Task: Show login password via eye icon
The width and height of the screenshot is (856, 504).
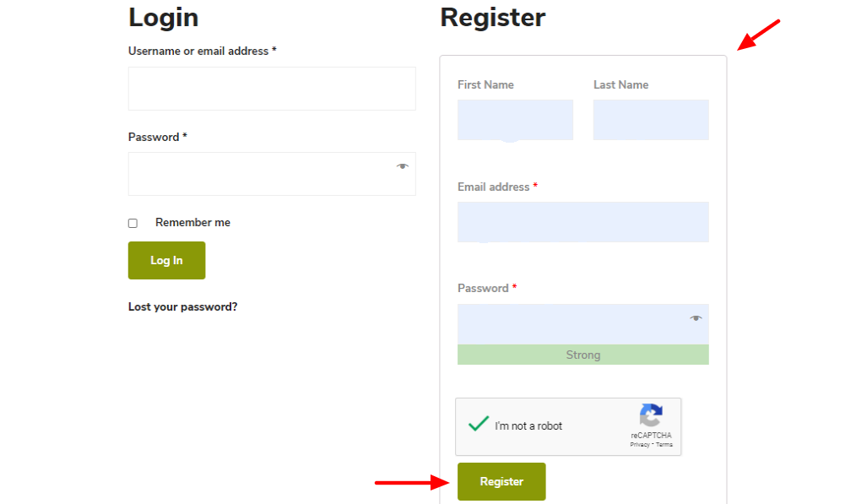Action: pyautogui.click(x=403, y=166)
